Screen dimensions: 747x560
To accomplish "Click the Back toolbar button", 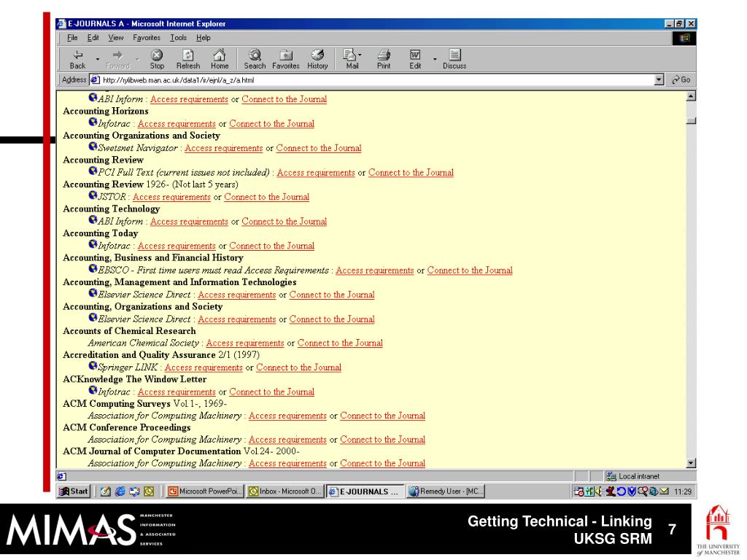I will coord(77,59).
